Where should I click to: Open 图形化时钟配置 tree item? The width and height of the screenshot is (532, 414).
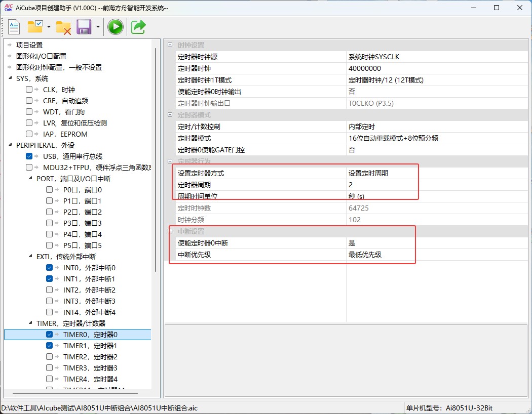tap(59, 67)
